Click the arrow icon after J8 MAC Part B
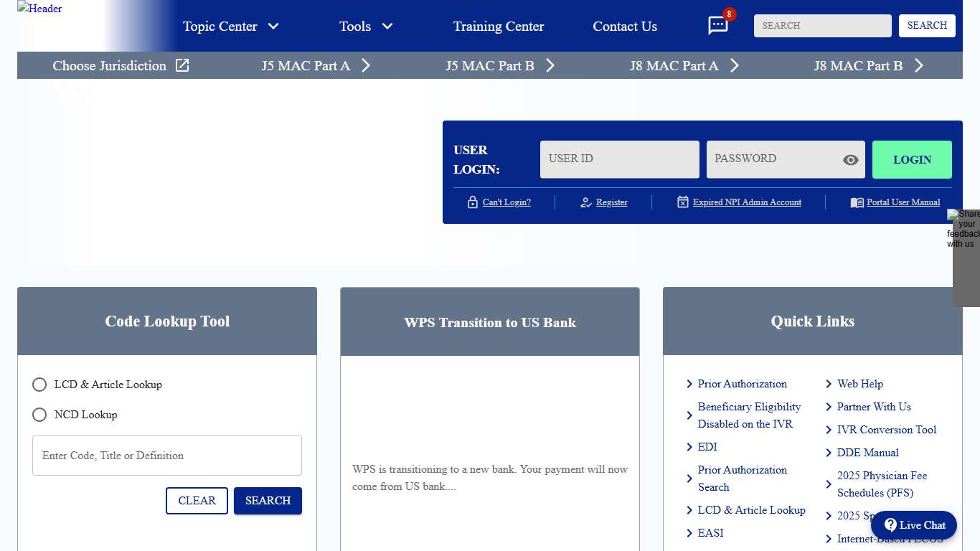 [919, 65]
